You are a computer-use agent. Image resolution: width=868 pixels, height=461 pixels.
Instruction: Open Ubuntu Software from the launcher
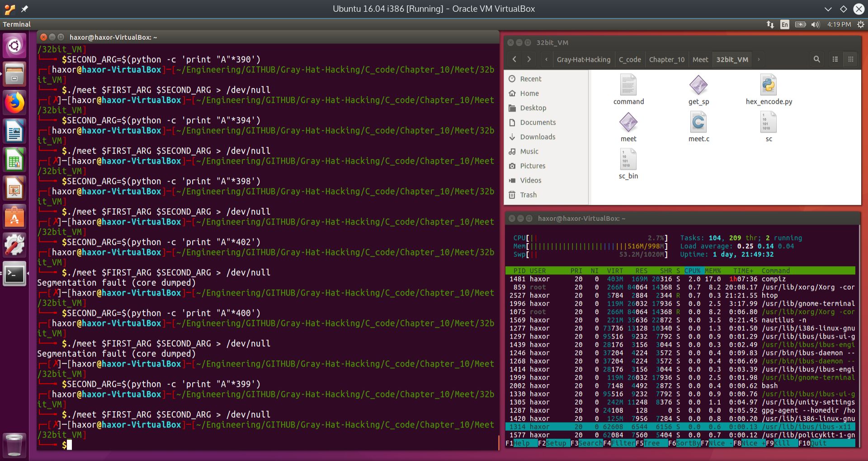tap(14, 217)
